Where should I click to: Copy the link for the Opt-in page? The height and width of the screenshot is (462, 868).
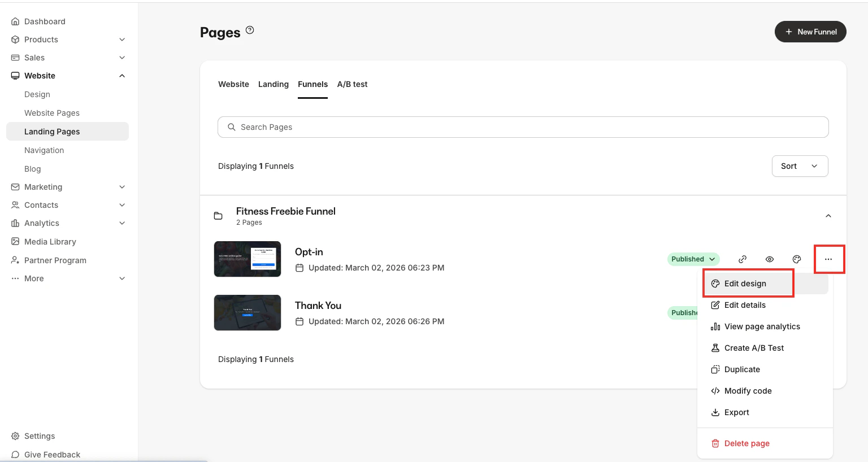[x=743, y=259]
